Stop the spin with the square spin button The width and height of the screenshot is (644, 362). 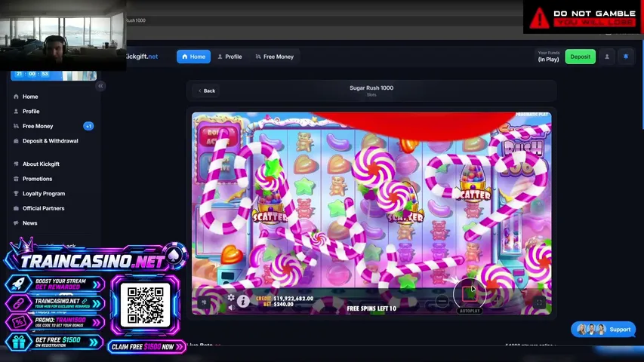click(469, 293)
